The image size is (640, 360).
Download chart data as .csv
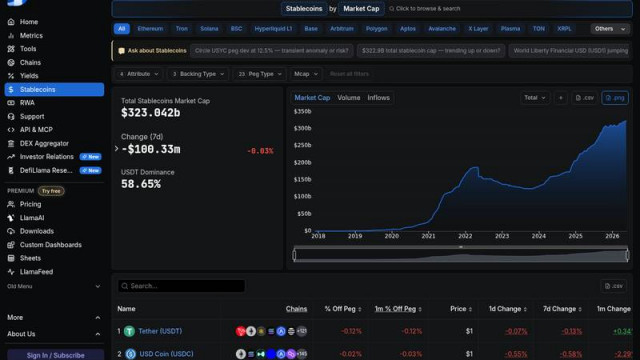pyautogui.click(x=584, y=98)
